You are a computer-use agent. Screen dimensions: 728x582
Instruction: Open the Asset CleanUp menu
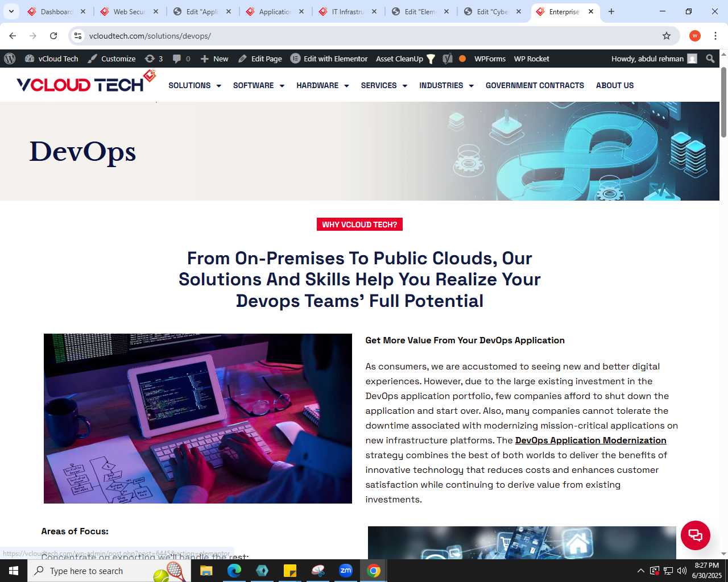[x=406, y=59]
